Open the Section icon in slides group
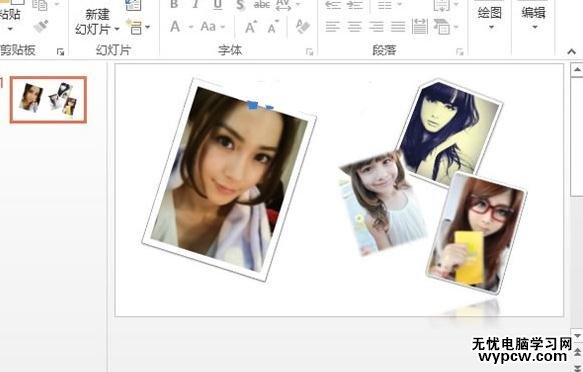 tap(135, 27)
